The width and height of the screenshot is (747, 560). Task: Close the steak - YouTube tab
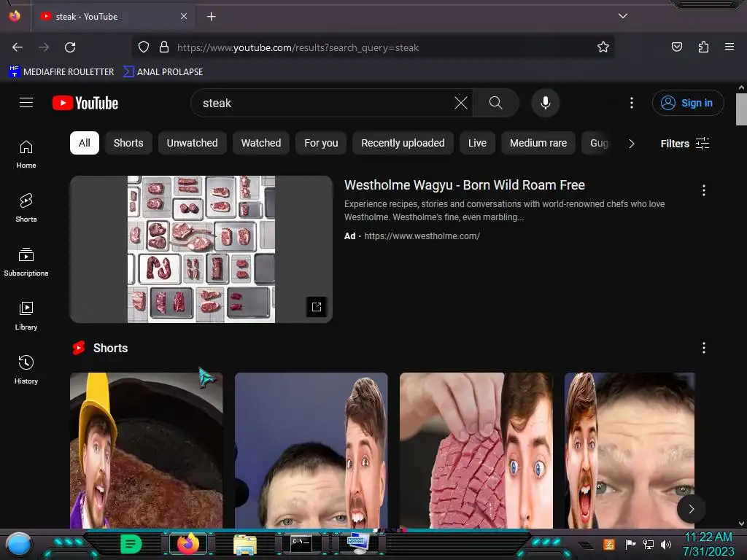click(184, 16)
